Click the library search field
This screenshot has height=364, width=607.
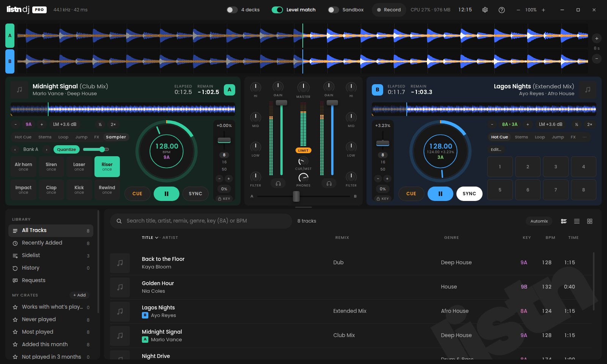tap(201, 221)
